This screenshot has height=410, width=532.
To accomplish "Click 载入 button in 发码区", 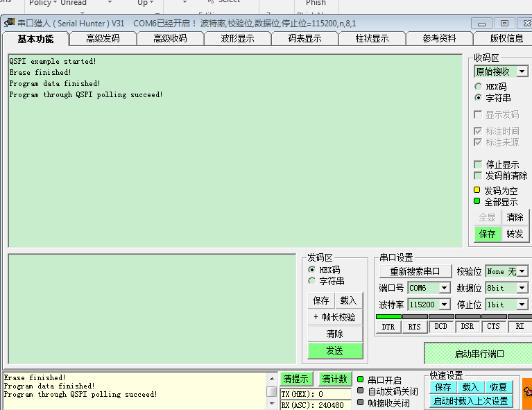I will 348,300.
